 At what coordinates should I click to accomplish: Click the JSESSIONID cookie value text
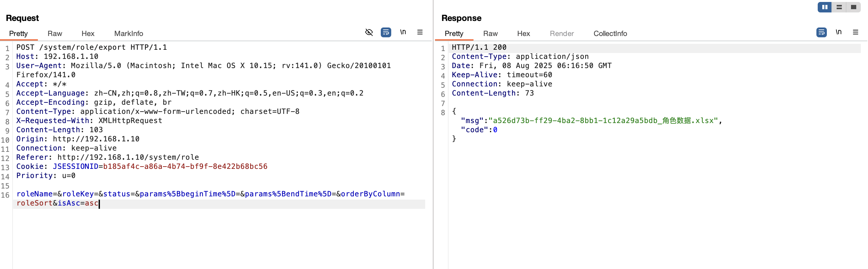185,166
